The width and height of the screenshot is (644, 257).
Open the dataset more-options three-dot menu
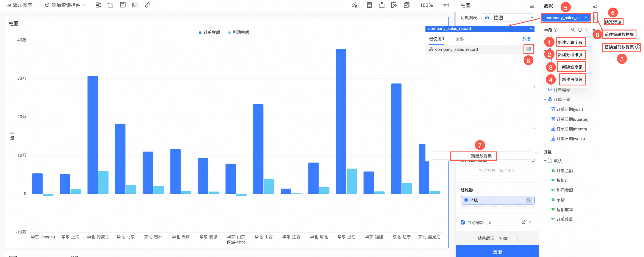click(595, 17)
